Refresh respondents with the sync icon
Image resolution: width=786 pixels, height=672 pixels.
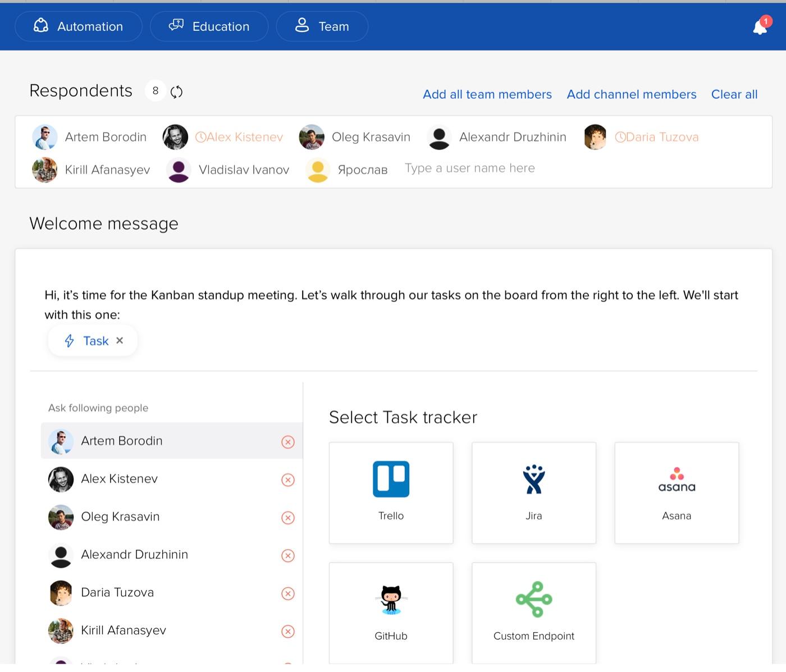[x=176, y=92]
